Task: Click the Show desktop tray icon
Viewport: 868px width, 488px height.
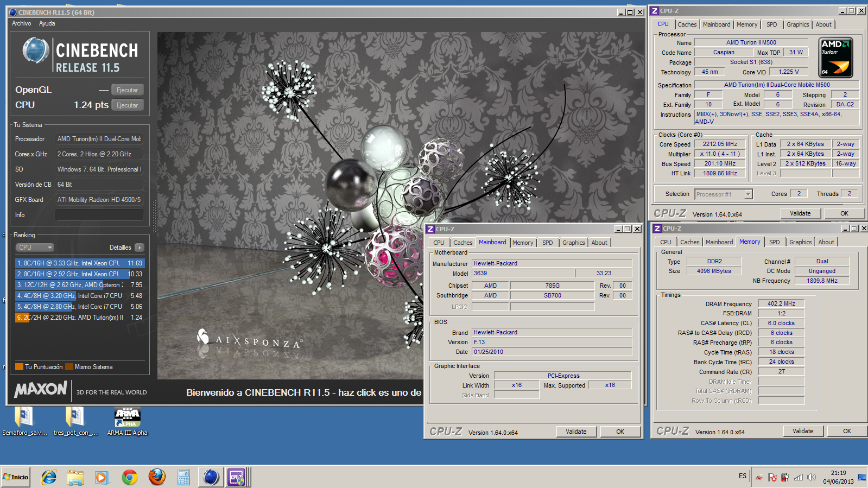Action: click(862, 477)
